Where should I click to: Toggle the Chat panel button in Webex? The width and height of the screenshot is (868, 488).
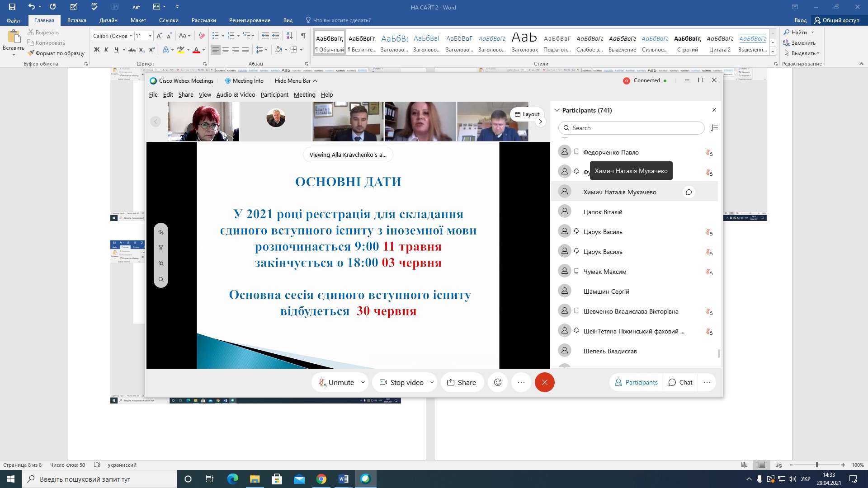pos(680,382)
